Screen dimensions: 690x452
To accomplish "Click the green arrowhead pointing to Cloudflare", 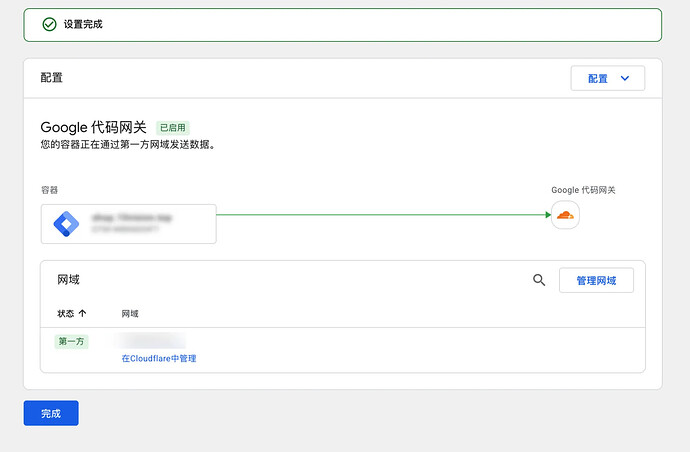I will pos(546,214).
